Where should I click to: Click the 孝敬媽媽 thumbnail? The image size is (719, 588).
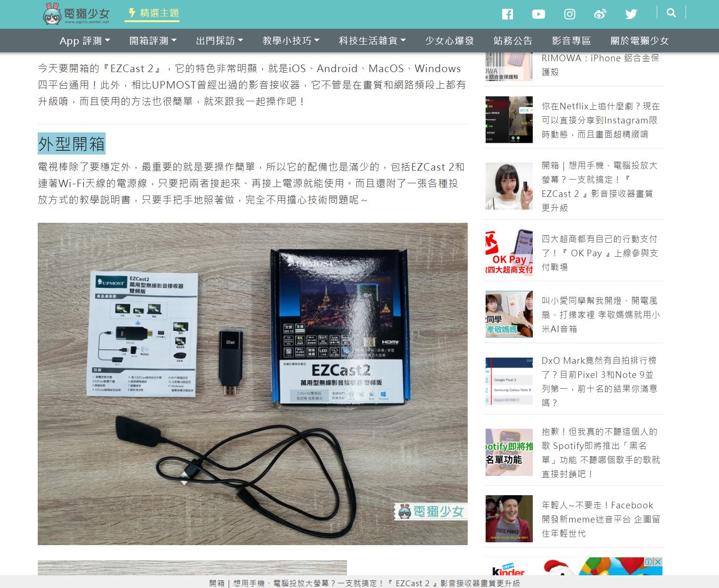coord(509,314)
